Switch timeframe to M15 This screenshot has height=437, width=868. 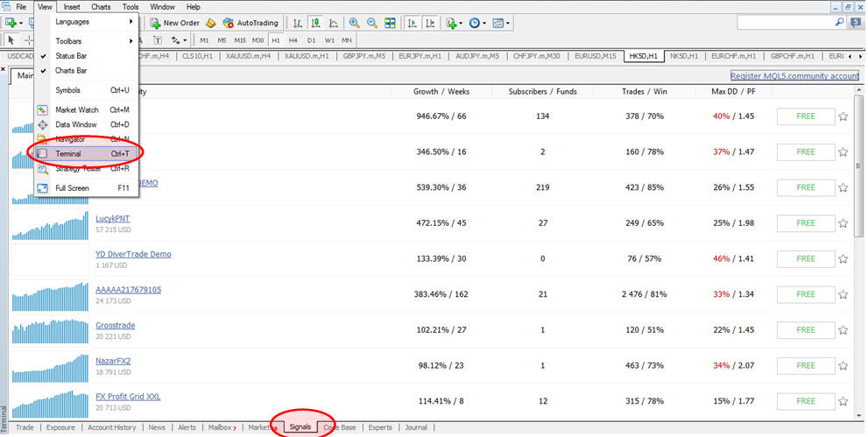tap(240, 39)
